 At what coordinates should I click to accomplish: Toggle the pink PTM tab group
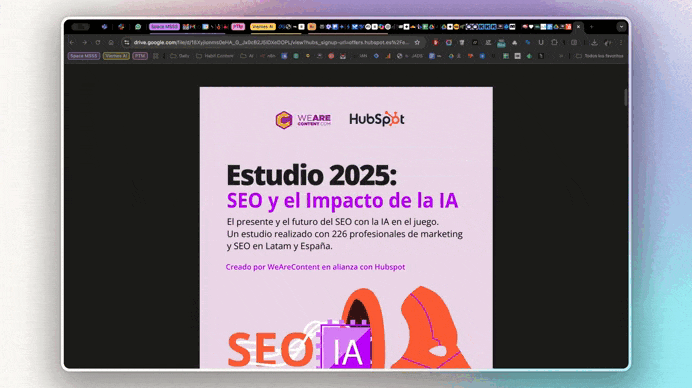click(x=238, y=27)
